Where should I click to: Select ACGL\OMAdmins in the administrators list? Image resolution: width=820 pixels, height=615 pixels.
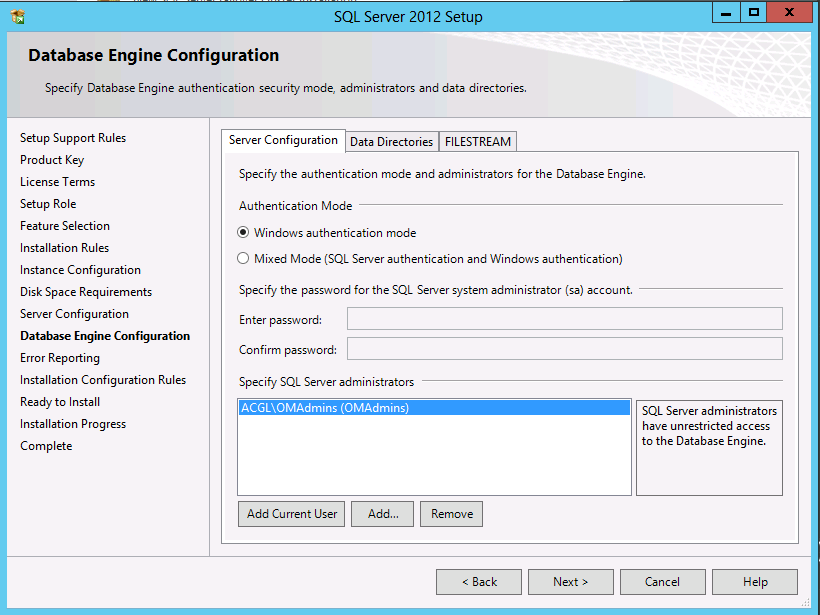tap(434, 407)
